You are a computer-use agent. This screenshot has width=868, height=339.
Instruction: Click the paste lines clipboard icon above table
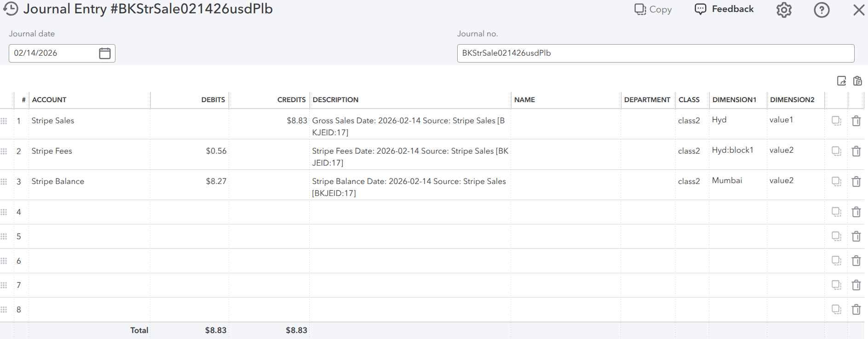[857, 81]
